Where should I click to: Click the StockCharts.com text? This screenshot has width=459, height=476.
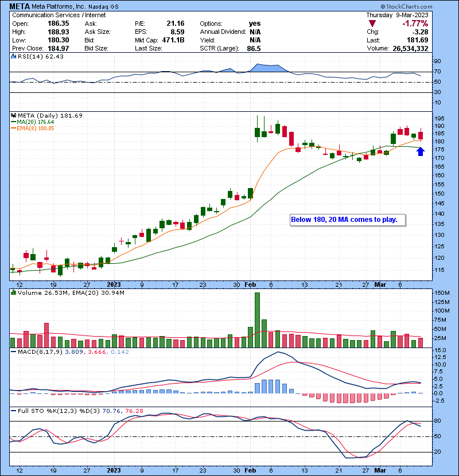point(409,6)
